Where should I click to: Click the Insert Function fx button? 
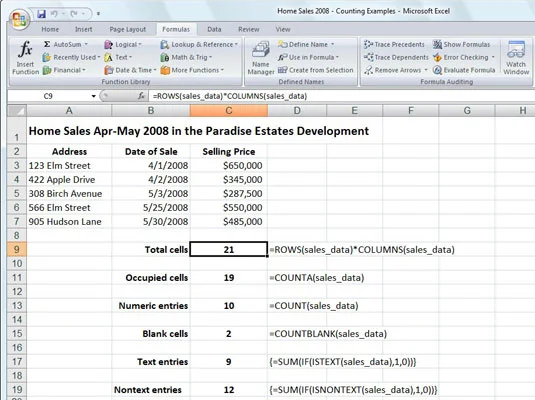pos(25,57)
